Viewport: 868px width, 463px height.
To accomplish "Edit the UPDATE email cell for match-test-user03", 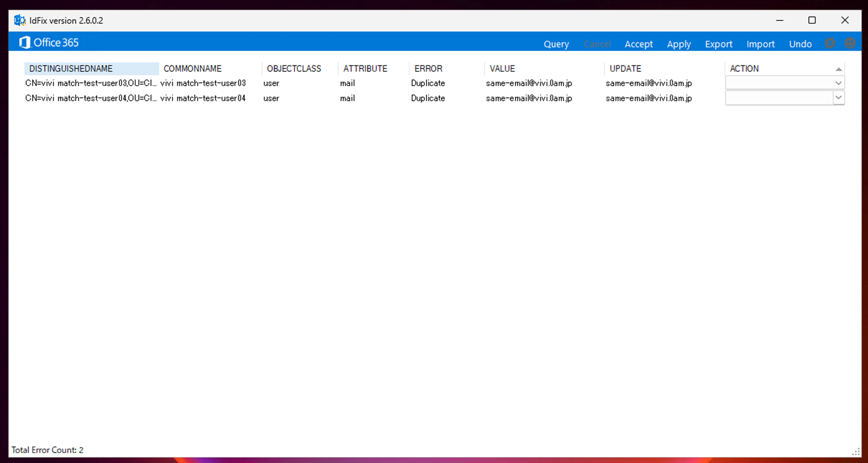I will 649,83.
